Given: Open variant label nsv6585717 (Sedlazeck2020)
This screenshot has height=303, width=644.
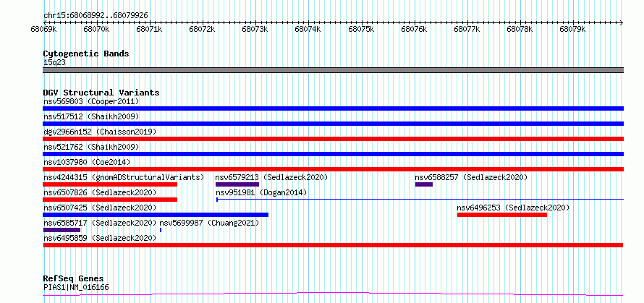Looking at the screenshot, I should click(100, 223).
